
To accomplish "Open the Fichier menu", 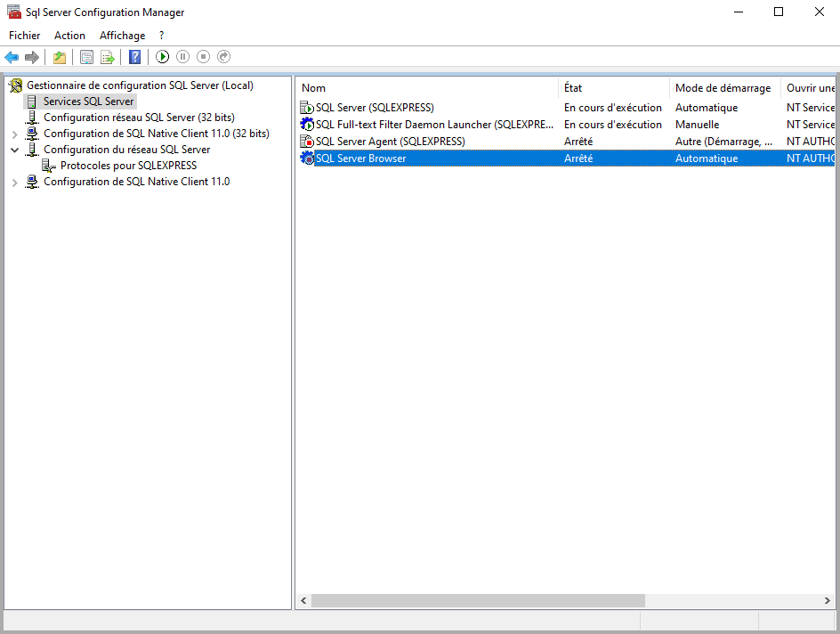I will (x=25, y=36).
